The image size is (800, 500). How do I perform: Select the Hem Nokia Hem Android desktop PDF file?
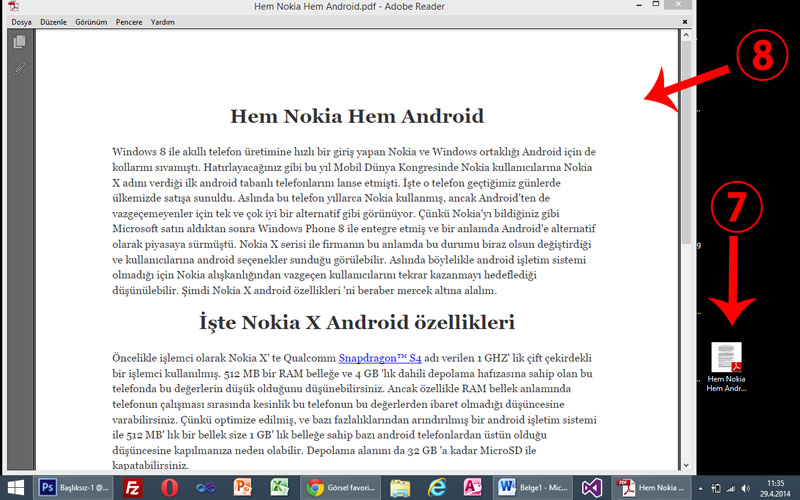(727, 367)
